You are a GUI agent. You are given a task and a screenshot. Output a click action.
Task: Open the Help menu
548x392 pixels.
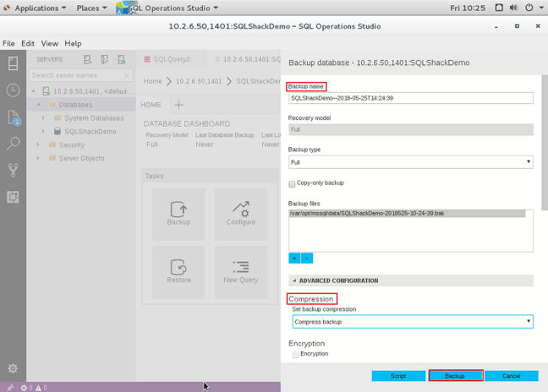(73, 43)
